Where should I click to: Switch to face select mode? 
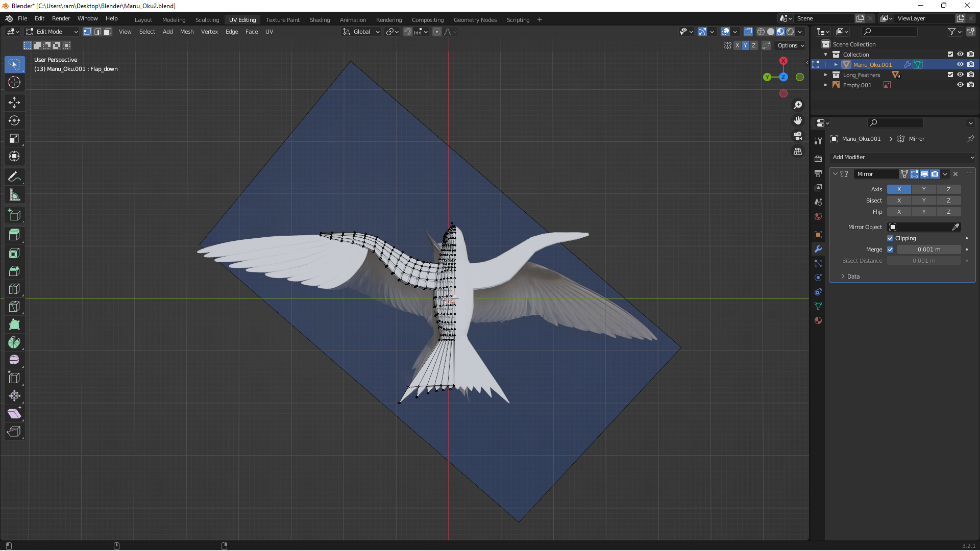tap(108, 32)
